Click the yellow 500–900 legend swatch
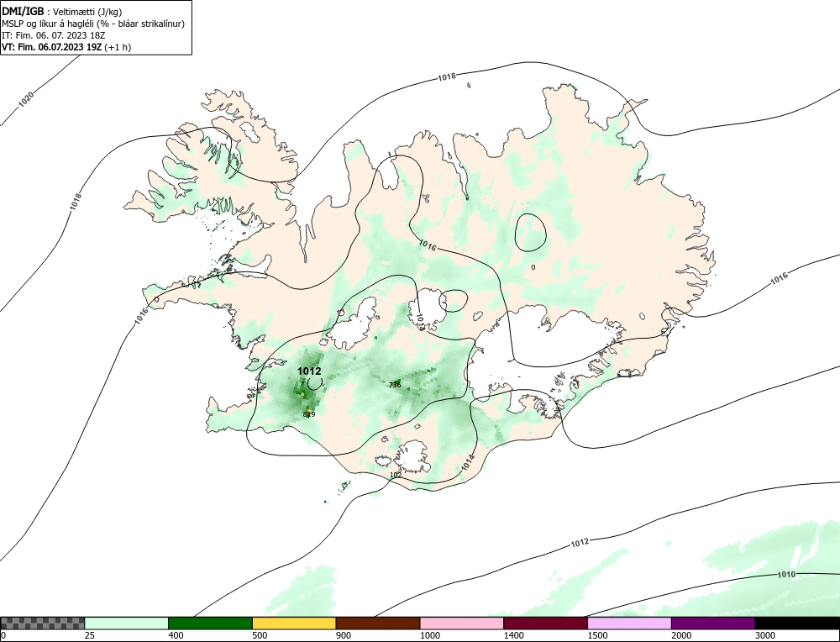The width and height of the screenshot is (840, 642). [294, 623]
